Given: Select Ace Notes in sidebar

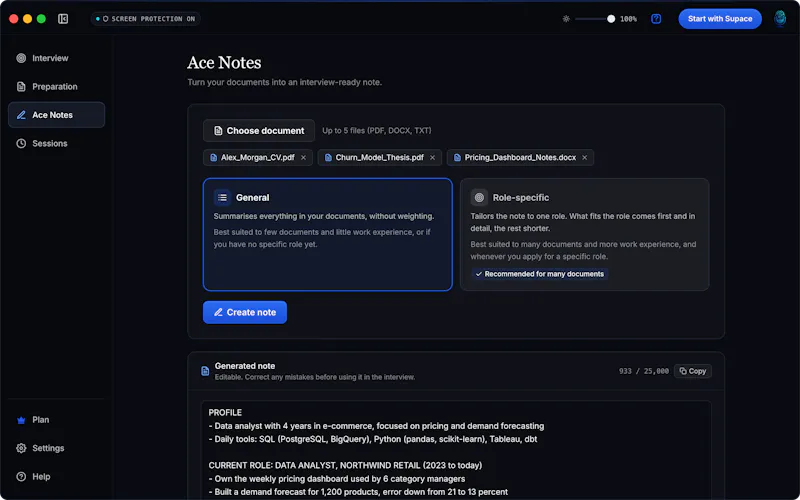Looking at the screenshot, I should 56,115.
